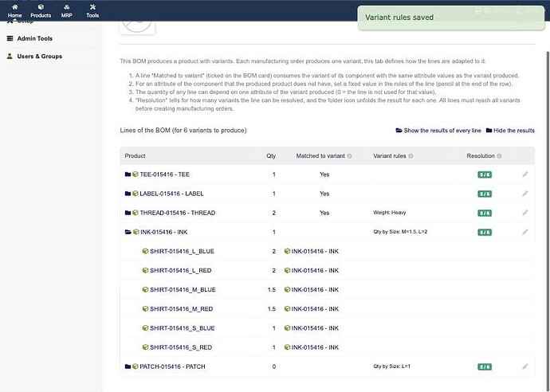The height and width of the screenshot is (392, 550).
Task: Click product cube icon of LABEL-015416
Action: (x=136, y=194)
